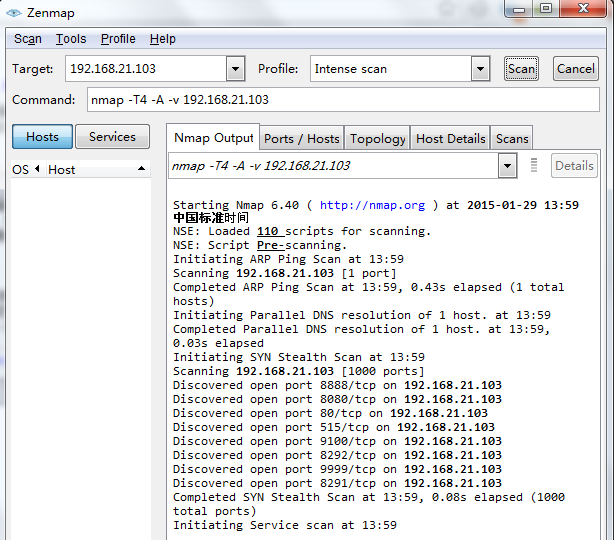
Task: Click the 'Discovered open port 515/tcp' line
Action: click(334, 427)
